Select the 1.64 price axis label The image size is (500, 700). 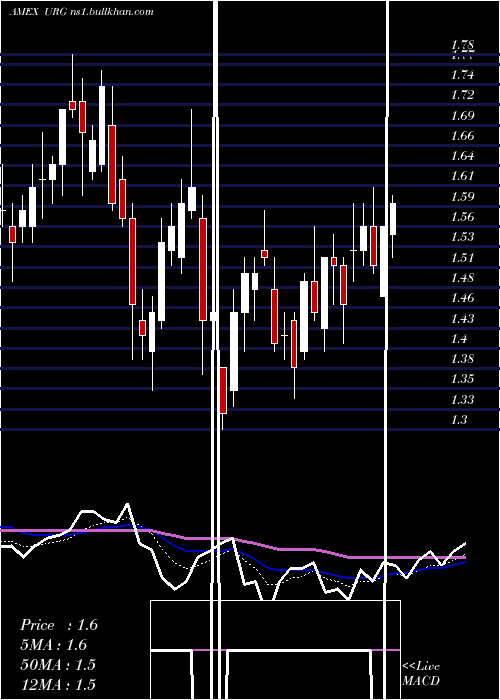tap(462, 156)
